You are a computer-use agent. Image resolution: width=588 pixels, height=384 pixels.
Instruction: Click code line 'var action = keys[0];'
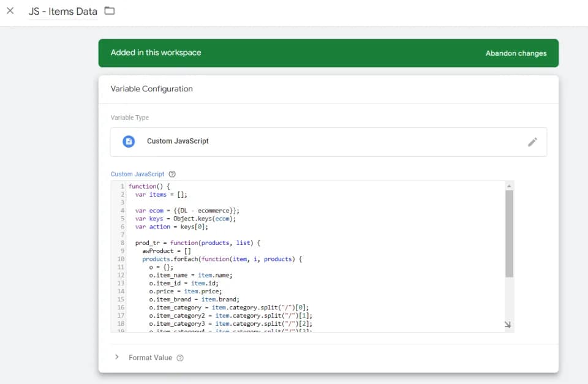[171, 227]
